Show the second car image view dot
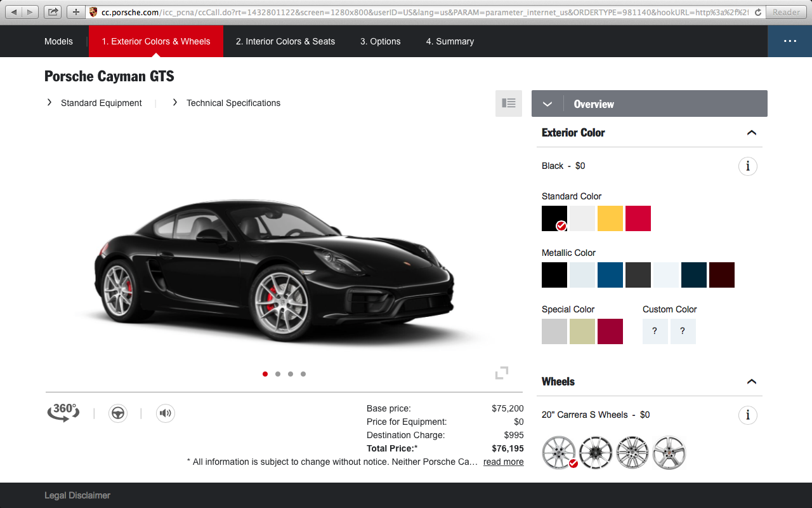Image resolution: width=812 pixels, height=508 pixels. click(x=278, y=374)
